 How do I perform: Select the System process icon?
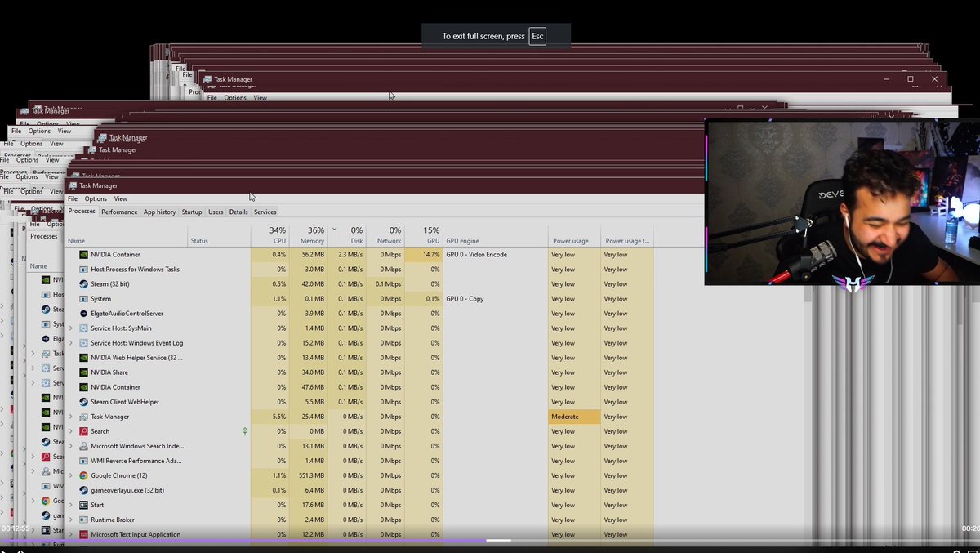tap(83, 299)
